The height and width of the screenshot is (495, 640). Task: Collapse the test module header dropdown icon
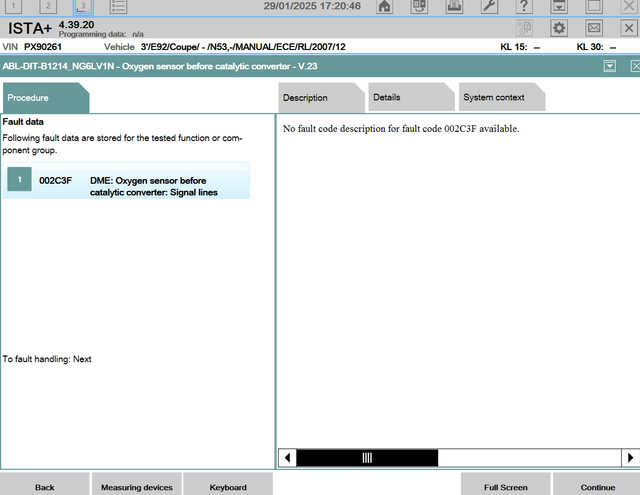click(x=610, y=66)
